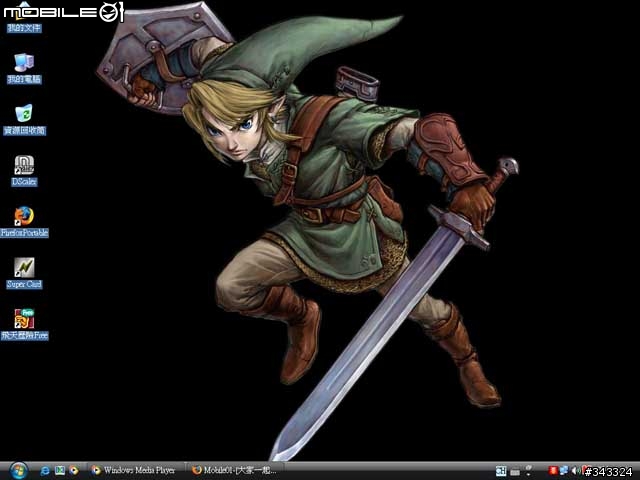The image size is (640, 480).
Task: Open the Windows Start orb
Action: click(18, 471)
